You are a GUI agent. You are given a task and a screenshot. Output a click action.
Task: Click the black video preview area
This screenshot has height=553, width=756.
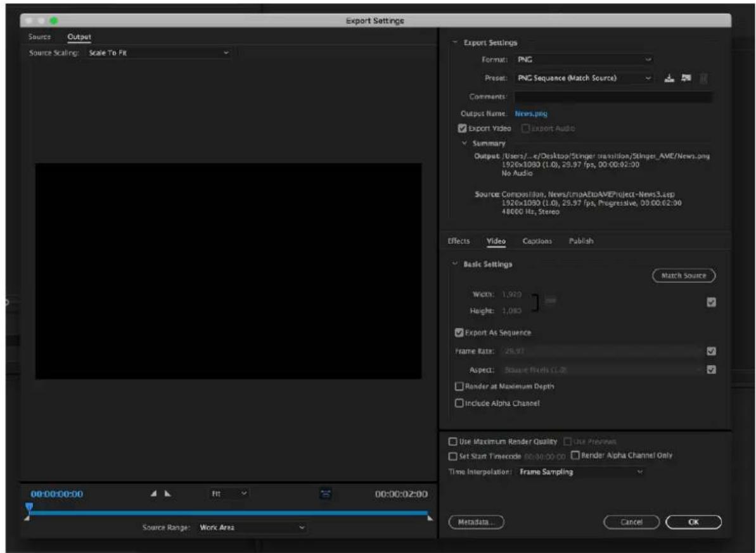coord(229,271)
